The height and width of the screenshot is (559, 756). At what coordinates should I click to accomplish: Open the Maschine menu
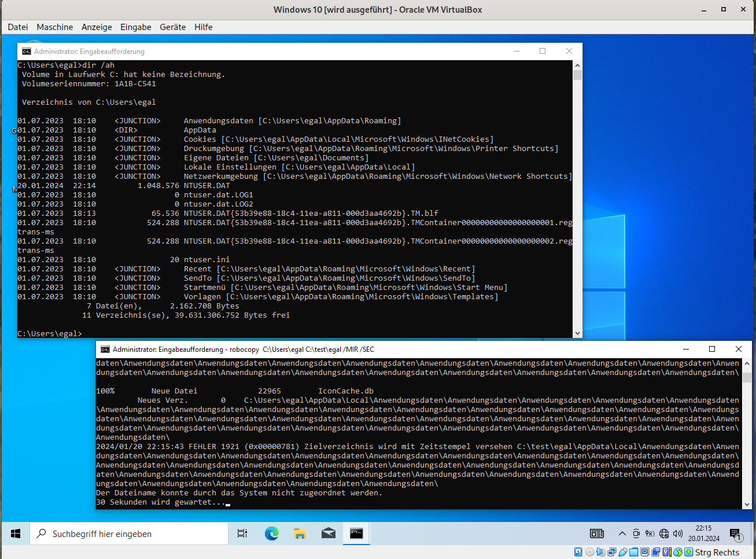click(54, 27)
